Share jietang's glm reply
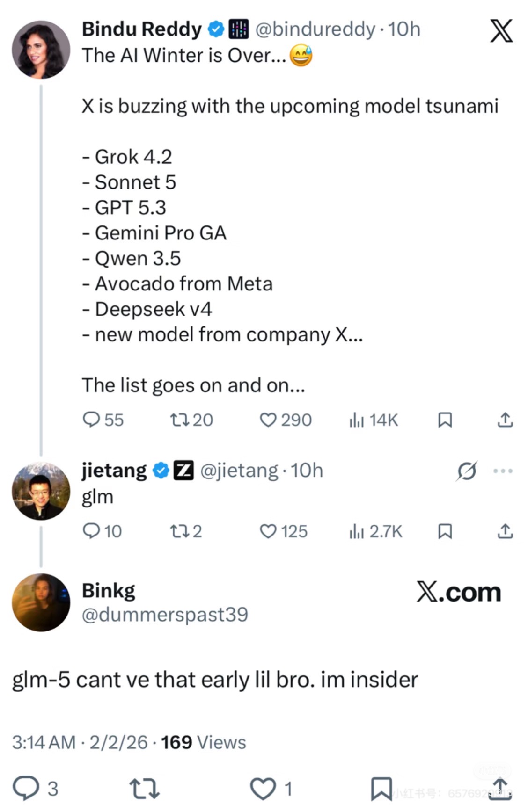528x812 pixels. click(x=505, y=531)
